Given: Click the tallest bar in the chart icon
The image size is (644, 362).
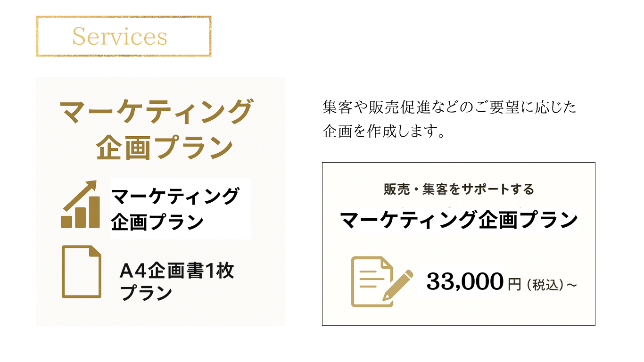Looking at the screenshot, I should pos(94,212).
